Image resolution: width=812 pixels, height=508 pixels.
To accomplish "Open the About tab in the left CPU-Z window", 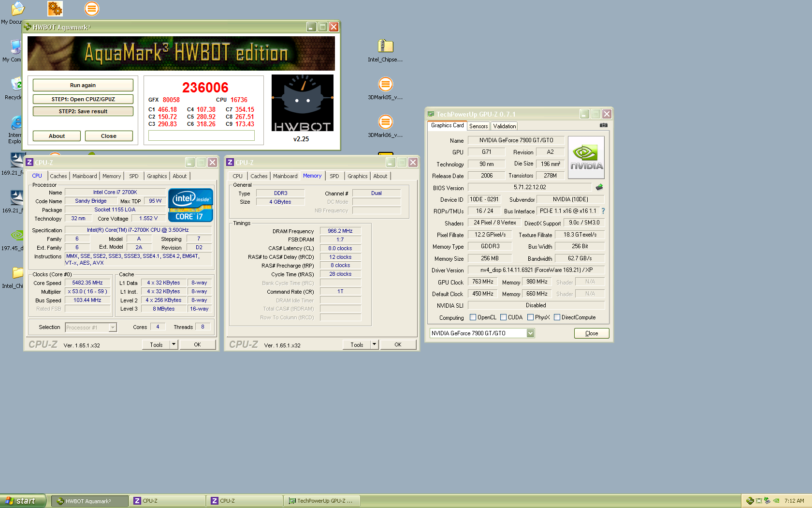I will point(180,176).
